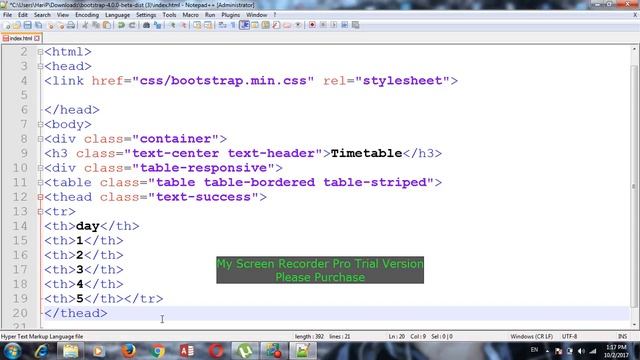Click the Redo toolbar icon
The image size is (640, 360).
coord(132,25)
